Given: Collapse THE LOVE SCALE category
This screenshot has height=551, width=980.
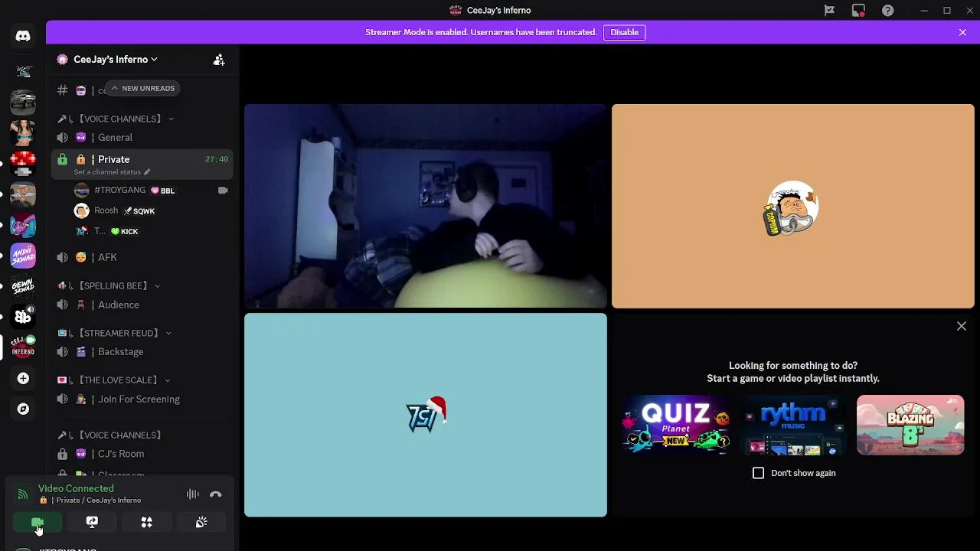Looking at the screenshot, I should coord(114,380).
